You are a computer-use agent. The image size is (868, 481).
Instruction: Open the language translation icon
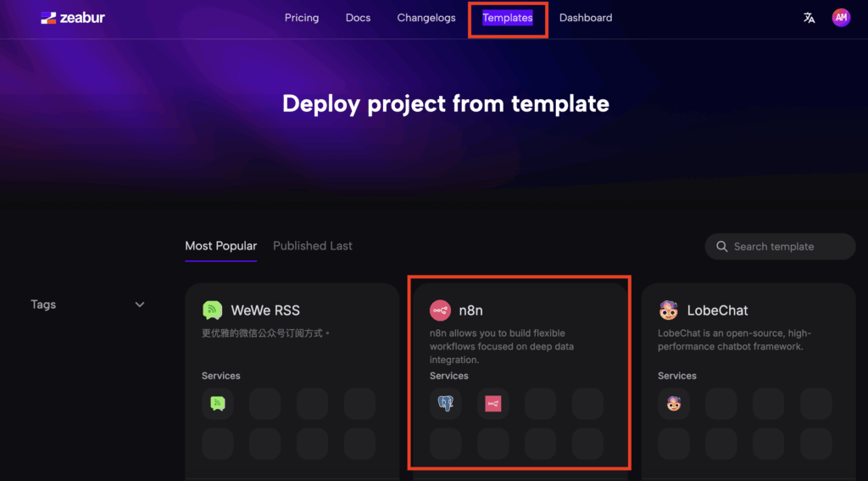point(810,18)
